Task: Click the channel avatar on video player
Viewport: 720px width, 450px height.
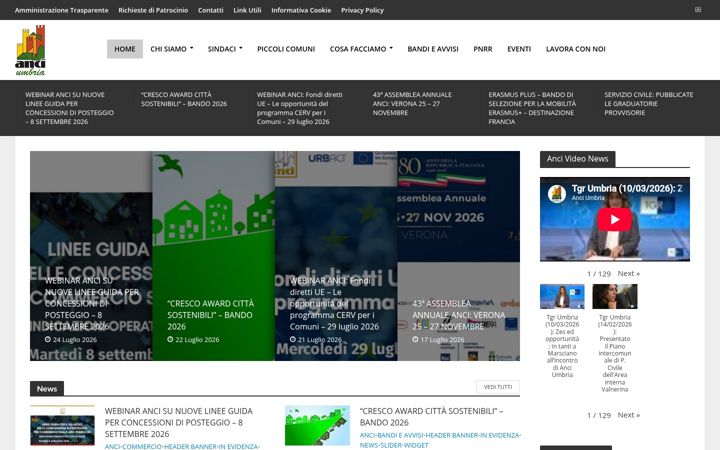Action: (x=557, y=193)
